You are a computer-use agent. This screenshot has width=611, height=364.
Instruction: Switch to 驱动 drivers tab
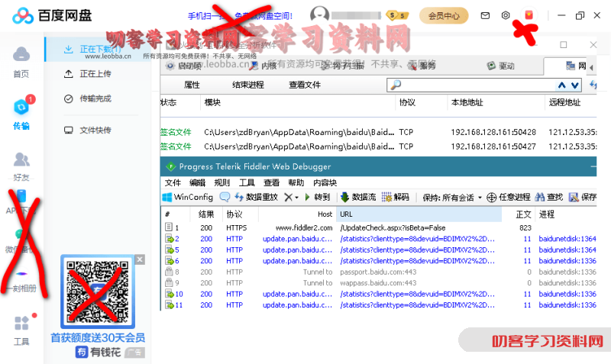(x=501, y=66)
